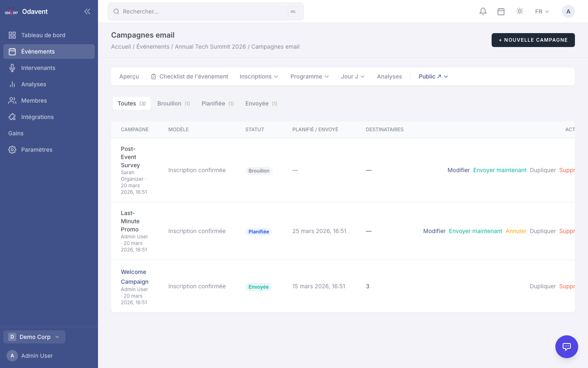Open the Welcome Campaign link
The height and width of the screenshot is (368, 588).
coord(135,277)
